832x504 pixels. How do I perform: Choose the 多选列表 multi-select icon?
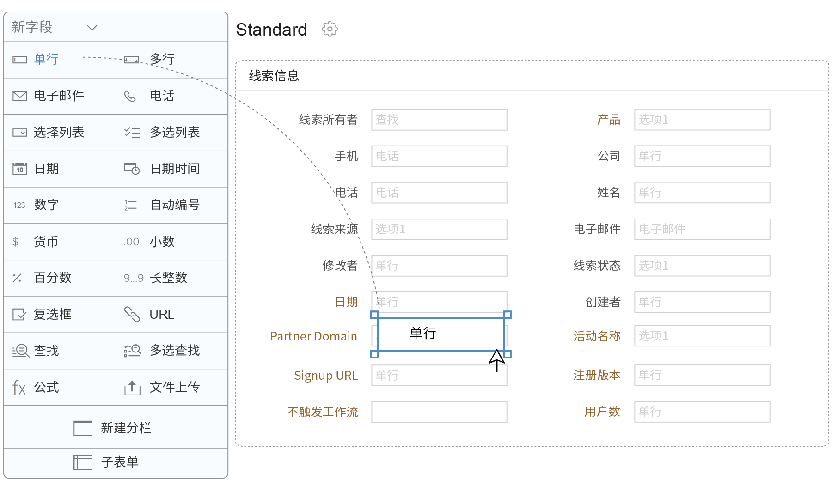(x=132, y=133)
